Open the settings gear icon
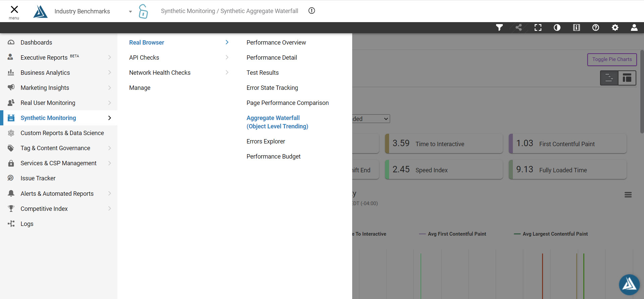 615,27
